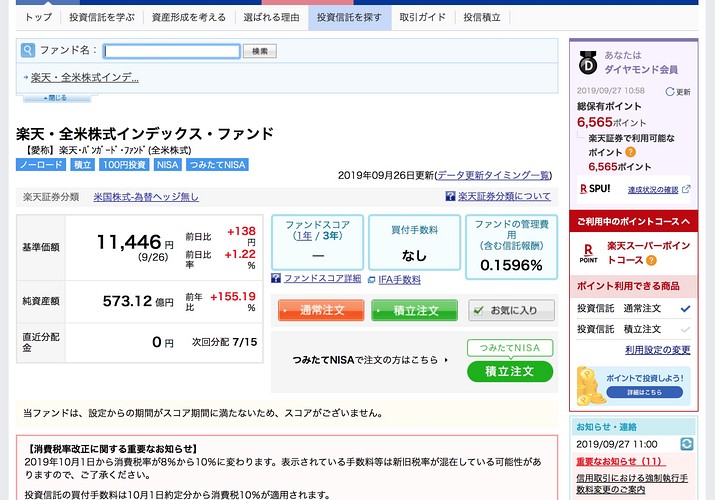Click the 積立 tag
The image size is (715, 500).
(83, 165)
